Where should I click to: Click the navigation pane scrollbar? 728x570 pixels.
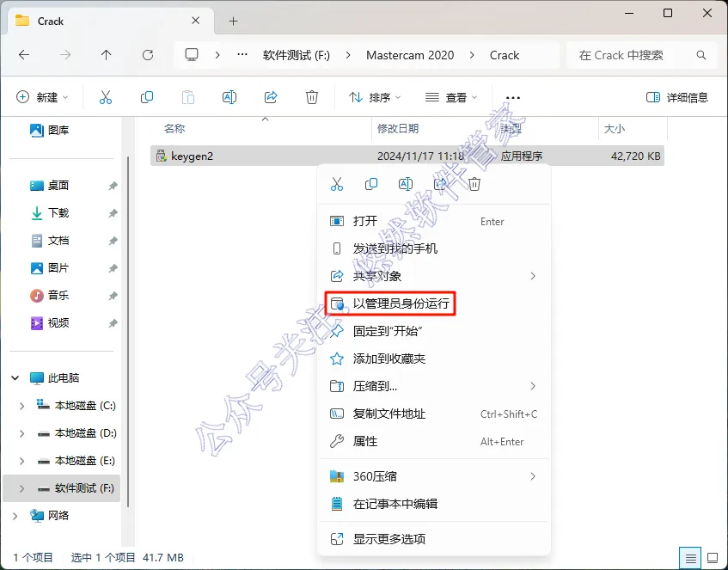coord(128,332)
